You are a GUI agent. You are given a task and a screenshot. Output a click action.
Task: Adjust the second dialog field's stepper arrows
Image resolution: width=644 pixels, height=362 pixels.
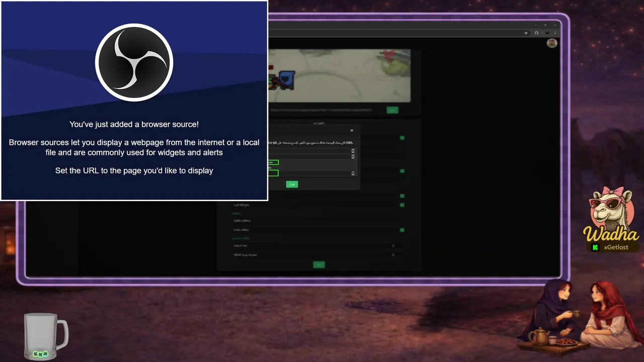pyautogui.click(x=353, y=156)
